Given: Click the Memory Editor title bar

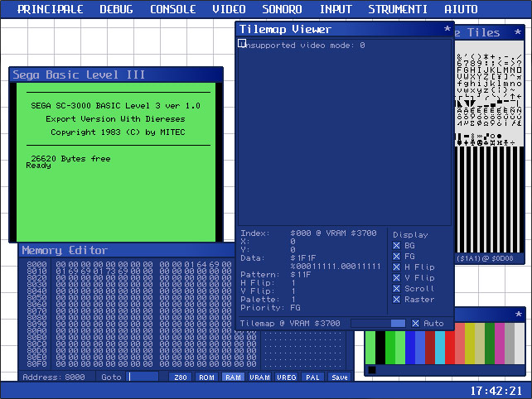Looking at the screenshot, I should click(x=128, y=250).
